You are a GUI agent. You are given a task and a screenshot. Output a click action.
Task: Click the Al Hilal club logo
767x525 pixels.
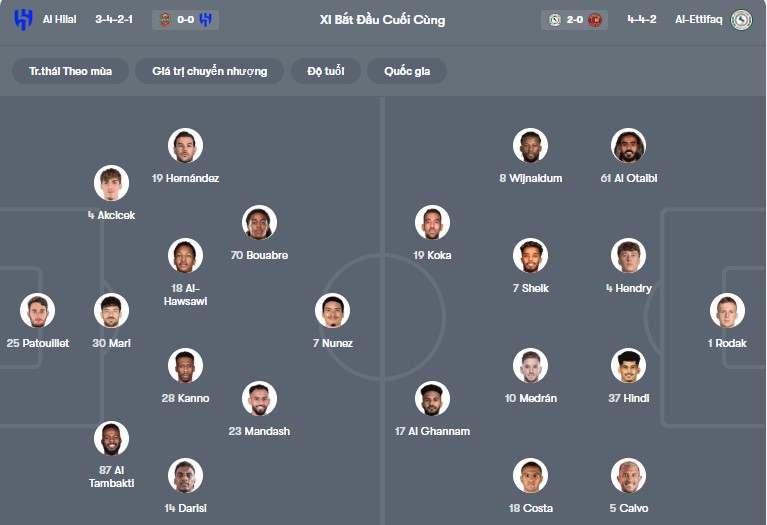pyautogui.click(x=23, y=19)
